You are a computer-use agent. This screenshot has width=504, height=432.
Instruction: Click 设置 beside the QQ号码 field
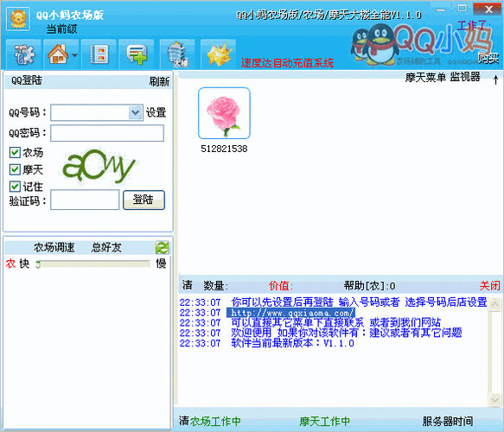pyautogui.click(x=156, y=112)
